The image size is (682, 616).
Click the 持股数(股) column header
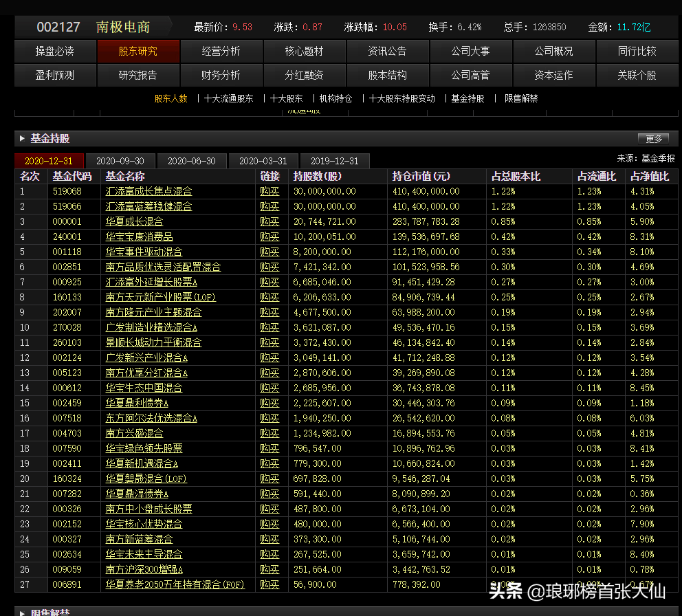(318, 176)
